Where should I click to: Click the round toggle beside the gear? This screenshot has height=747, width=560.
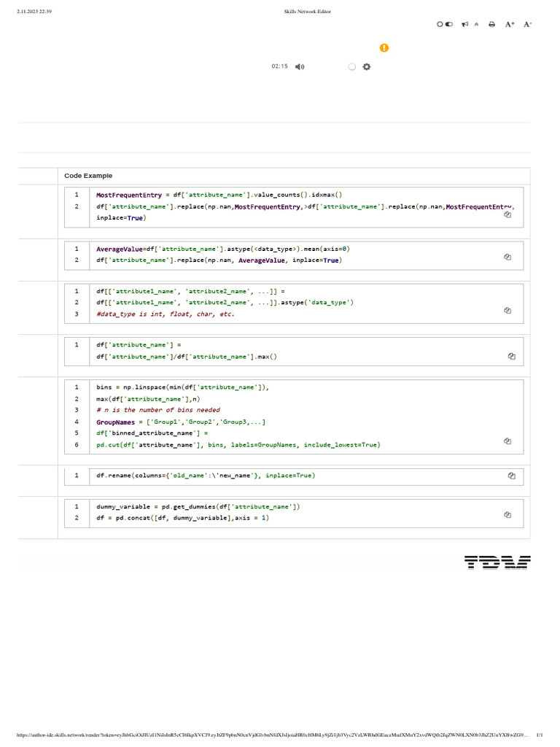click(351, 66)
